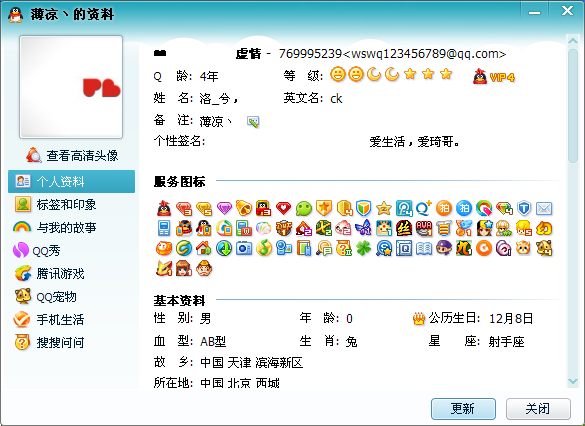This screenshot has width=585, height=426.
Task: Click the QQ number and email text
Action: pyautogui.click(x=392, y=54)
